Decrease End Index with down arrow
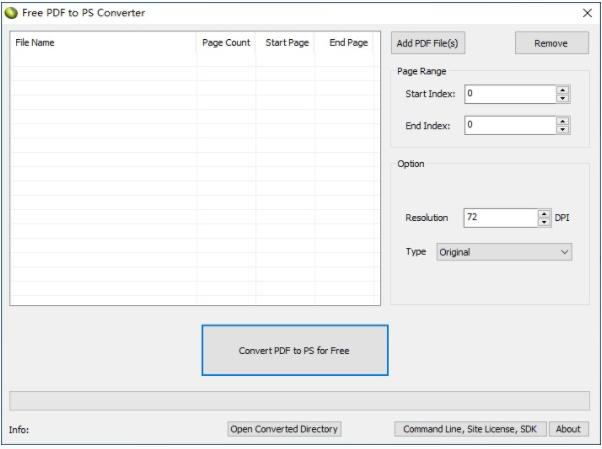 coord(562,130)
